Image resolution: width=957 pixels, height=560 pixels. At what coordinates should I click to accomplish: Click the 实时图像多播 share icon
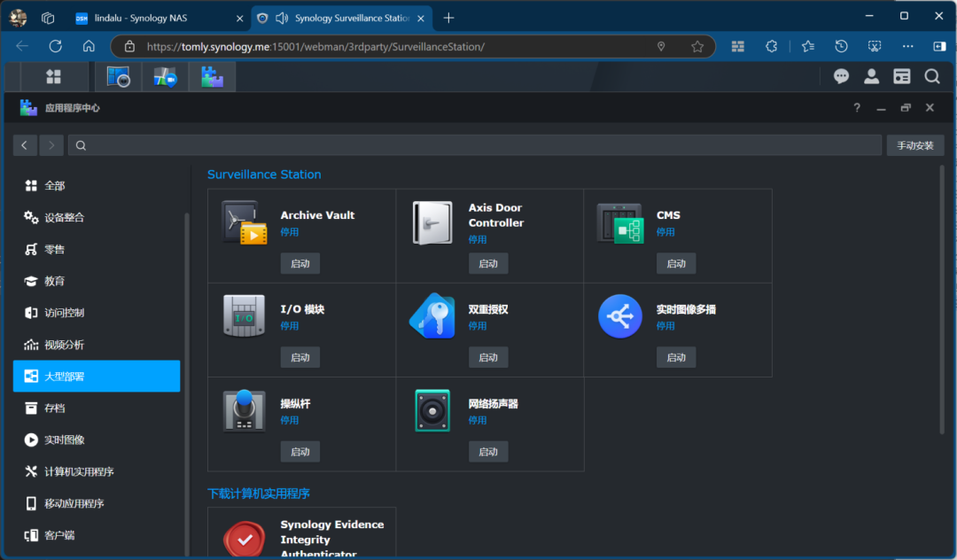(x=620, y=316)
